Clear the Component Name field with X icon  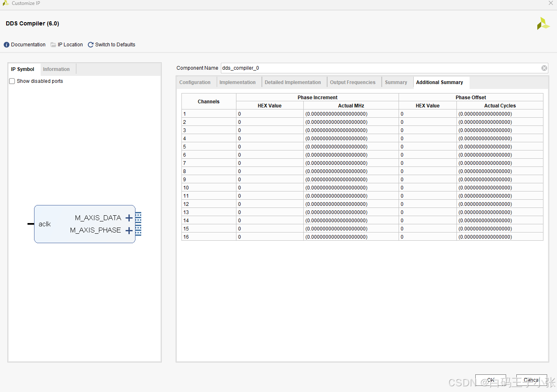544,68
